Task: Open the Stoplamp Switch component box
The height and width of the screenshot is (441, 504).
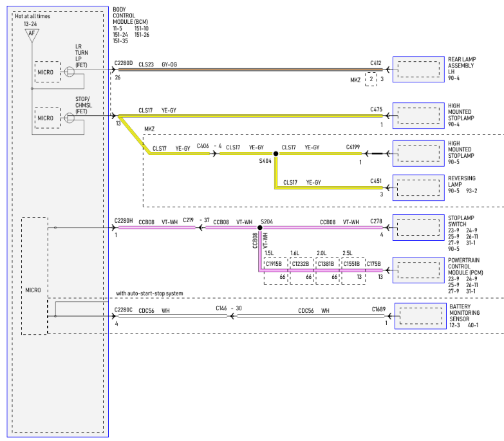Action: tap(418, 227)
